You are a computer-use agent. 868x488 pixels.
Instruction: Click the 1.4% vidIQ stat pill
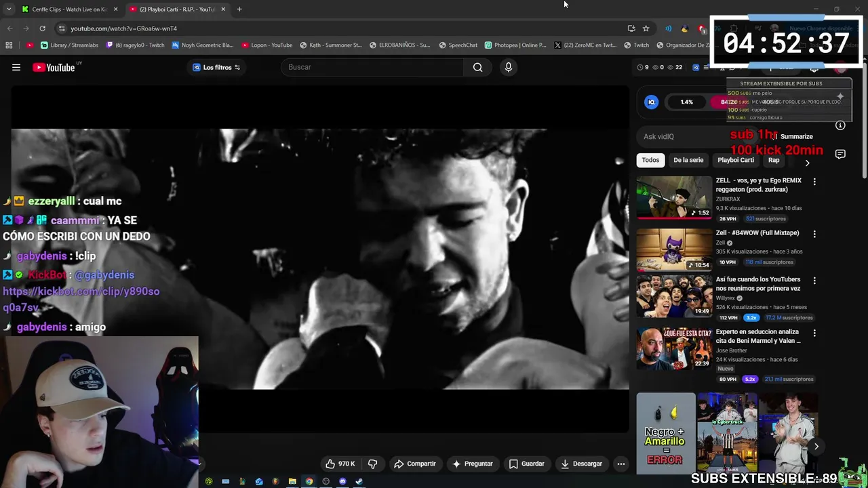pyautogui.click(x=687, y=102)
